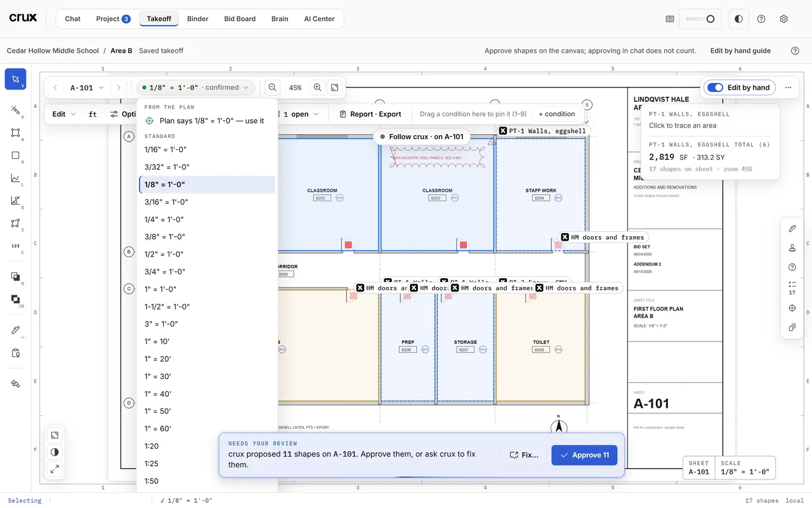
Task: Click the 45% zoom level value
Action: pos(295,88)
